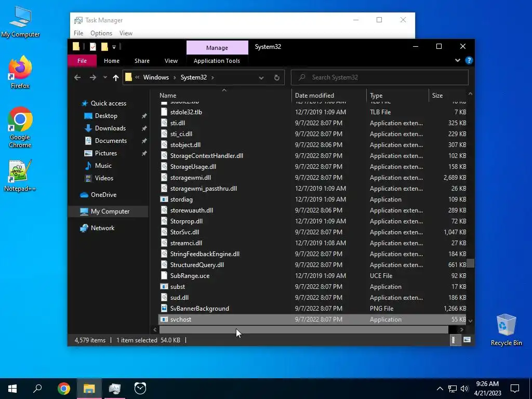Open the Task Manager File menu
This screenshot has width=532, height=399.
coord(78,33)
